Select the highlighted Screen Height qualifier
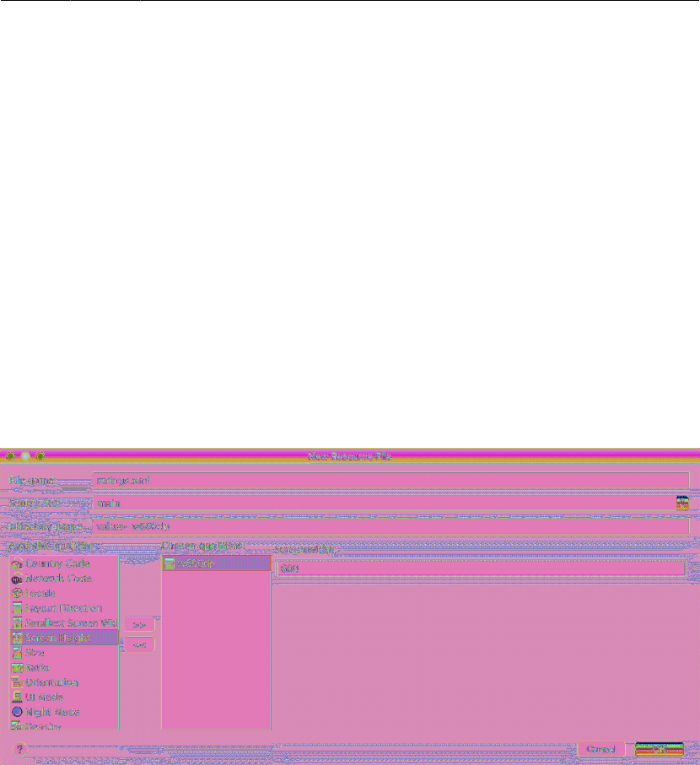700x765 pixels. [x=64, y=638]
